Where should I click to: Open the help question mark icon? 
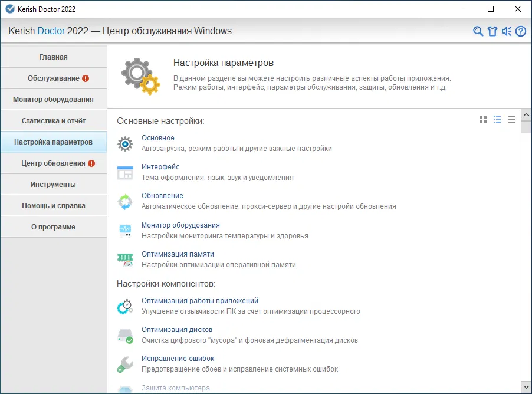pyautogui.click(x=521, y=31)
